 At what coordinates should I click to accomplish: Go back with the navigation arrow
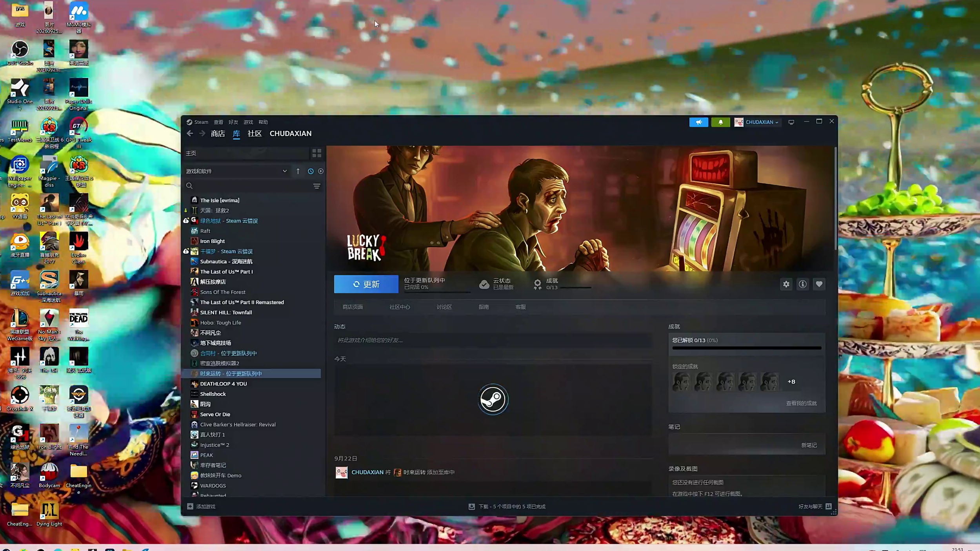click(x=190, y=134)
